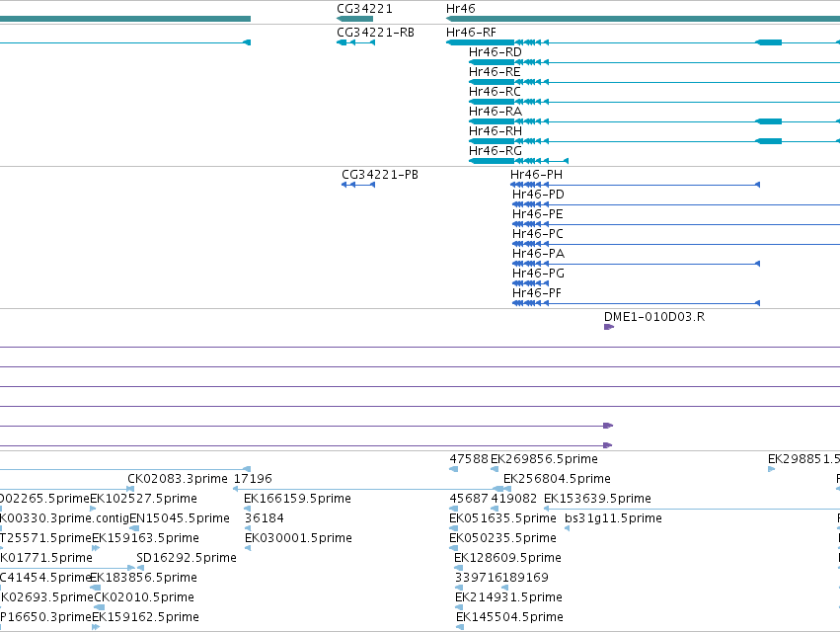The height and width of the screenshot is (632, 840).
Task: Click the Hr46-RF transcript label
Action: [472, 33]
